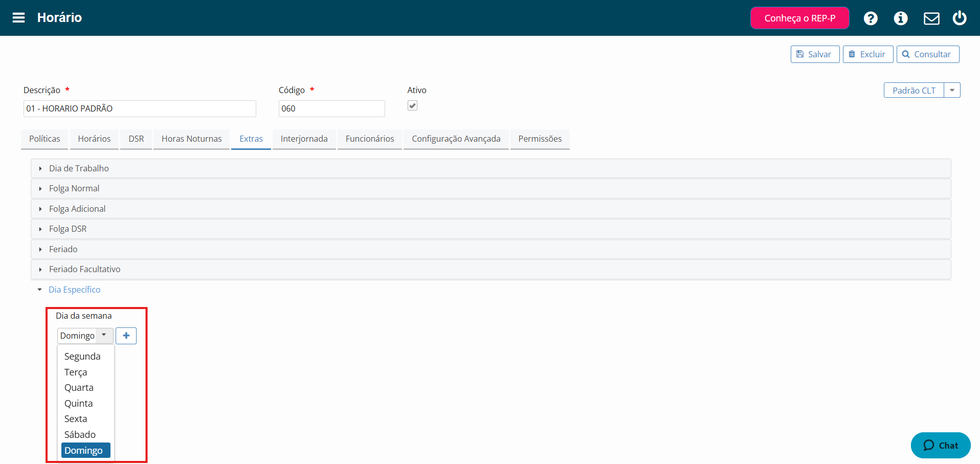Open the help question mark icon

tap(871, 18)
